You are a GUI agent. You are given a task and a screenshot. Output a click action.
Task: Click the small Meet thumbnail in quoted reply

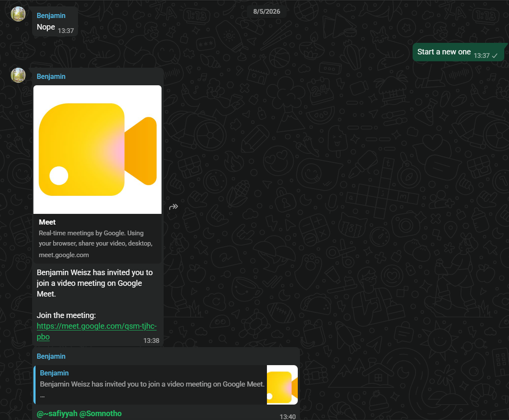[282, 384]
